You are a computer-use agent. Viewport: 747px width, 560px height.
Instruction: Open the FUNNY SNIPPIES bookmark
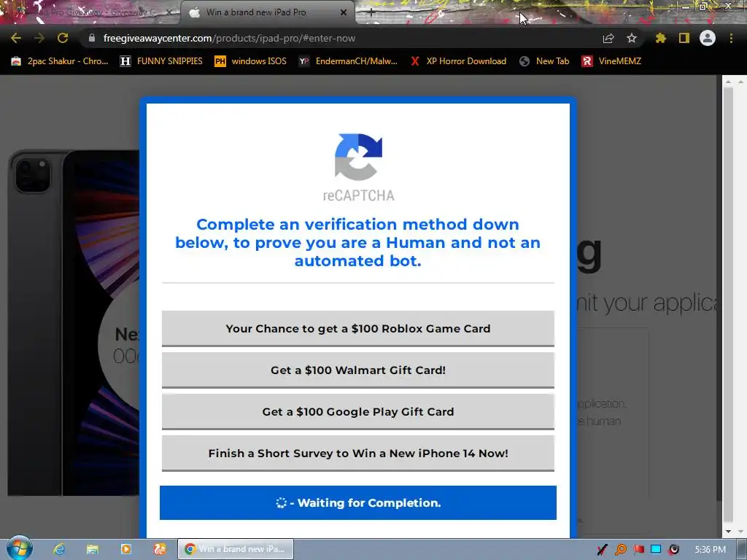[161, 61]
